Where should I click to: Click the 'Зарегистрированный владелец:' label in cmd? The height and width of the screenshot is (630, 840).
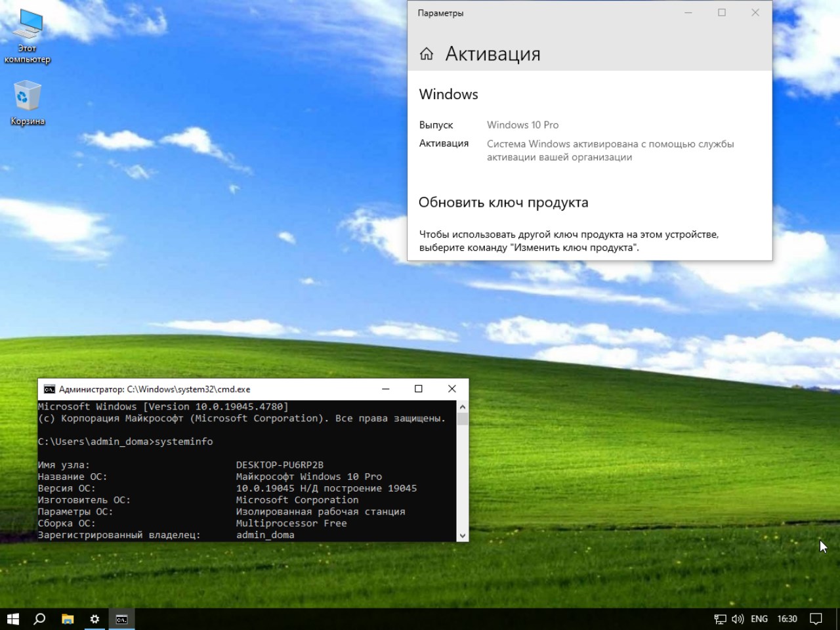[119, 535]
